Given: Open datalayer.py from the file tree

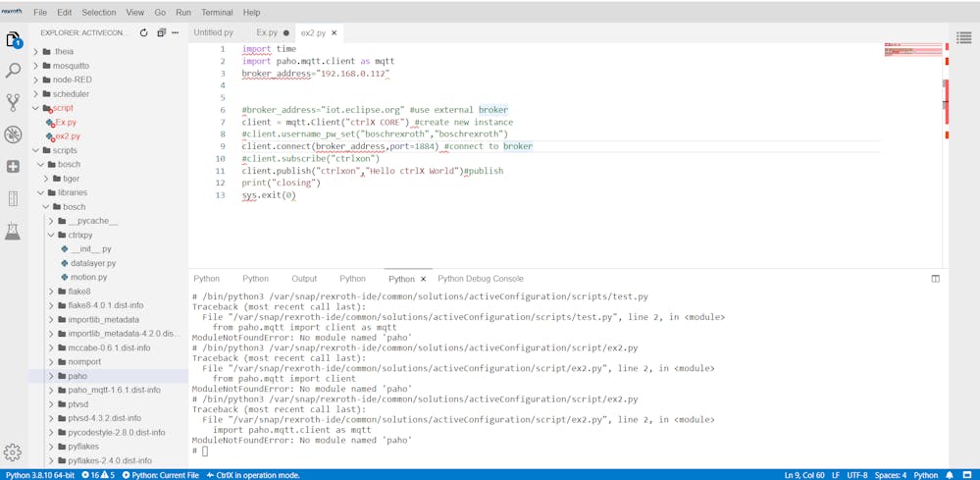Looking at the screenshot, I should click(x=93, y=263).
